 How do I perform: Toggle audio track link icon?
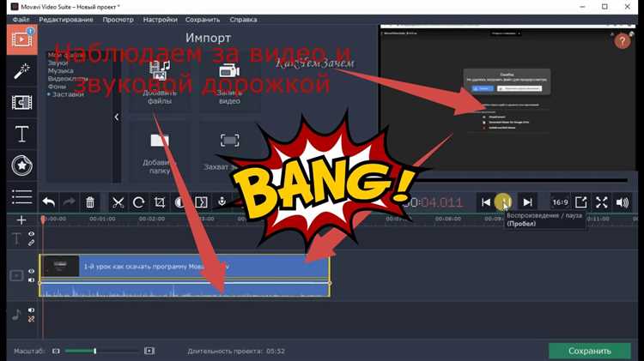point(31,319)
